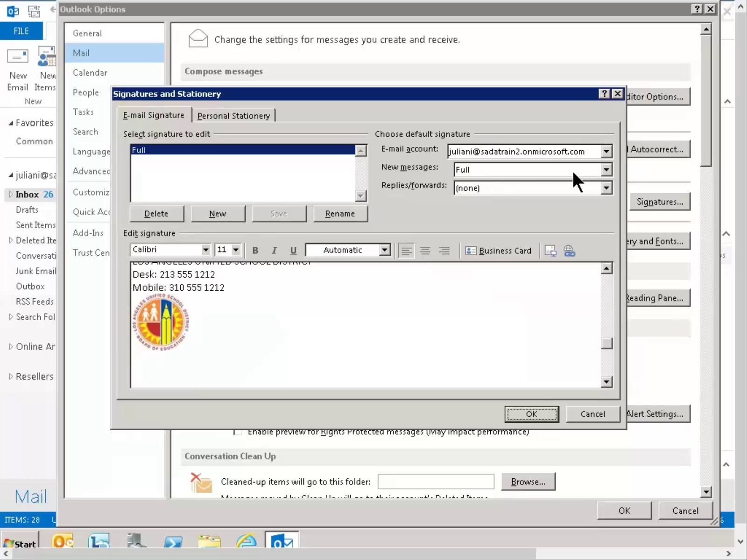This screenshot has height=560, width=747.
Task: Set center alignment for signature text
Action: tap(425, 251)
